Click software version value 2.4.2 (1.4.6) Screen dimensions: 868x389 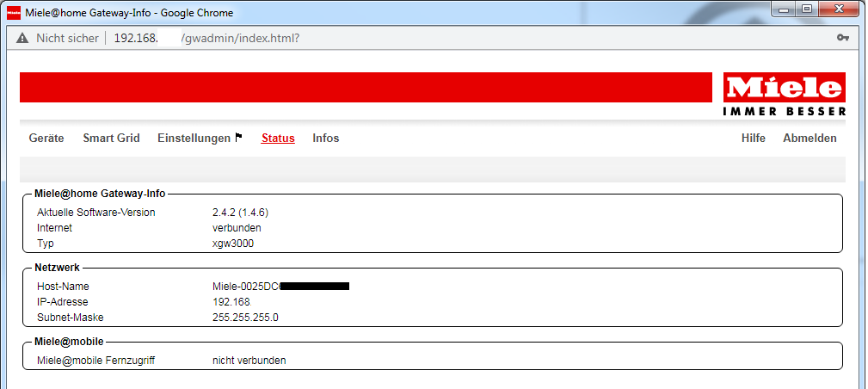(240, 213)
